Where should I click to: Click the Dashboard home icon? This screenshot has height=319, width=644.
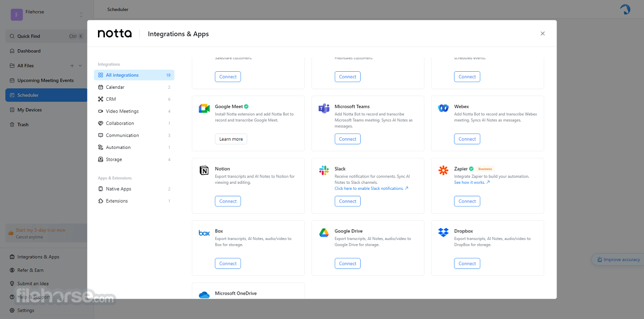tap(12, 51)
